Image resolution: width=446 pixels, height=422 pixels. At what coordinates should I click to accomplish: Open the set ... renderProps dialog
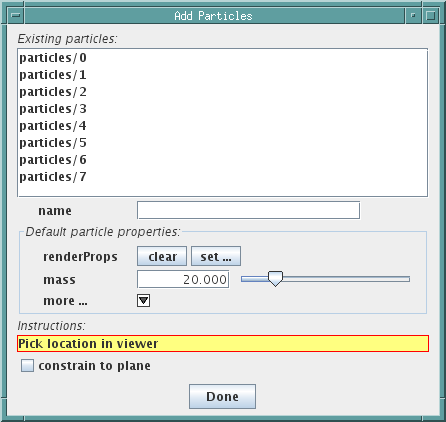click(x=216, y=256)
